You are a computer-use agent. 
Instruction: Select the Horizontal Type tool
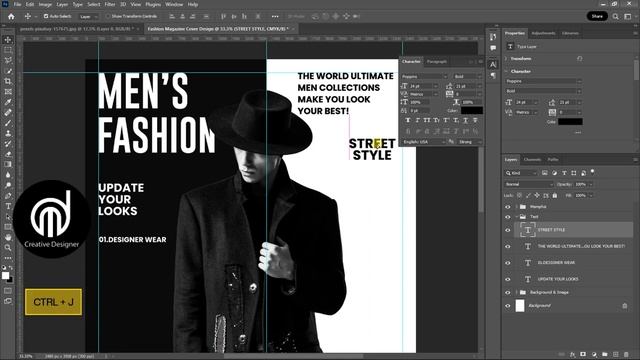8,206
